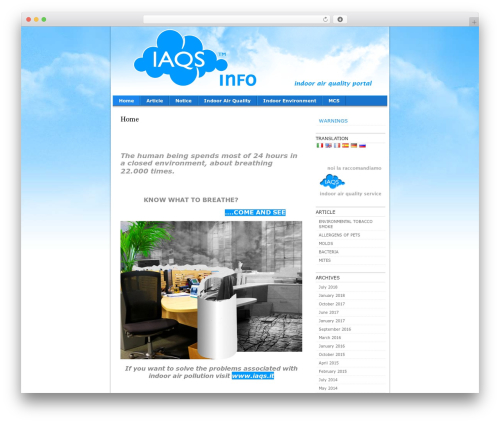Open the June 2017 archive
Image resolution: width=500 pixels, height=423 pixels.
(329, 312)
